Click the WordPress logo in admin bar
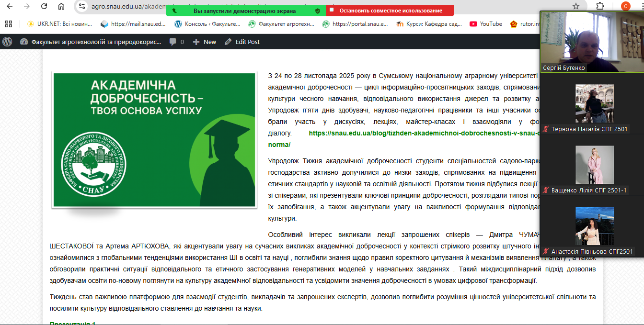This screenshot has width=644, height=325. pyautogui.click(x=7, y=42)
